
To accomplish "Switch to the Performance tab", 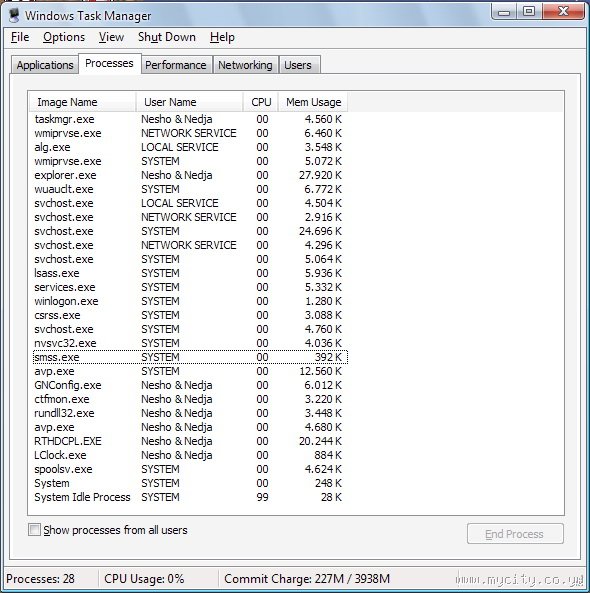I will [176, 65].
